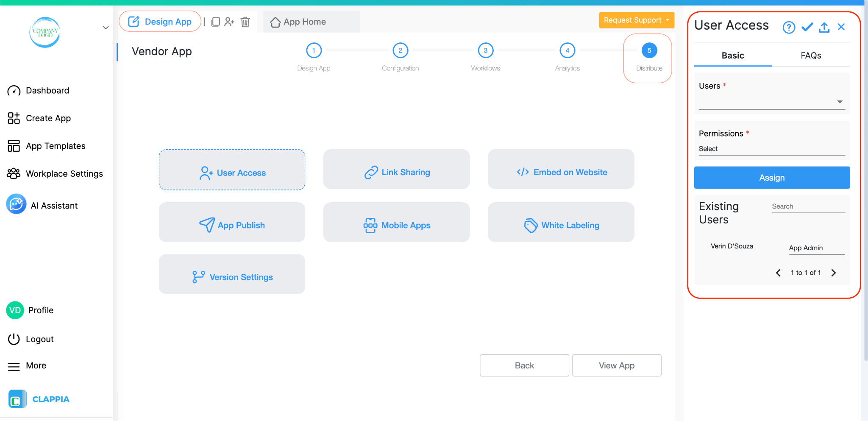The height and width of the screenshot is (421, 868).
Task: Open Version Settings
Action: (231, 274)
